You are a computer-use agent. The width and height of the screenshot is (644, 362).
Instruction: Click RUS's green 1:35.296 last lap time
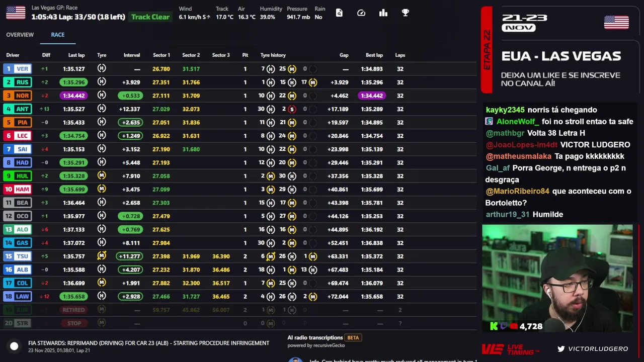[73, 82]
